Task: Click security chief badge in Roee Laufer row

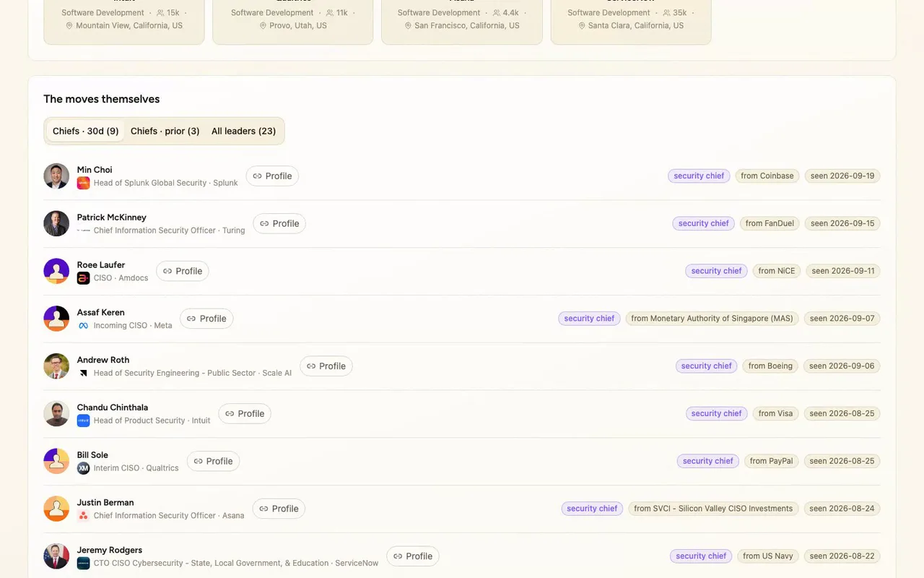Action: (x=716, y=271)
